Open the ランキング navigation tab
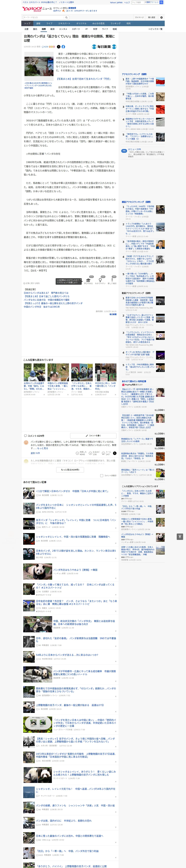The height and width of the screenshot is (868, 186). (x=115, y=24)
